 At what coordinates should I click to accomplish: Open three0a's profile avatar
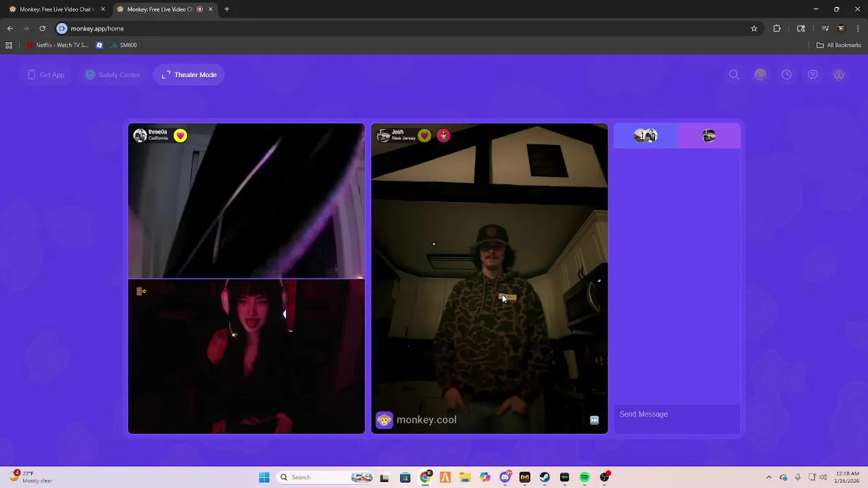coord(140,136)
